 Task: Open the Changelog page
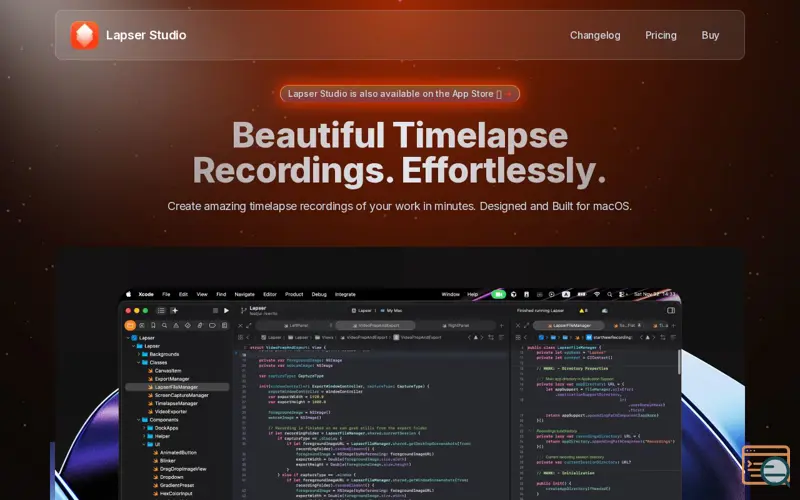(x=595, y=35)
